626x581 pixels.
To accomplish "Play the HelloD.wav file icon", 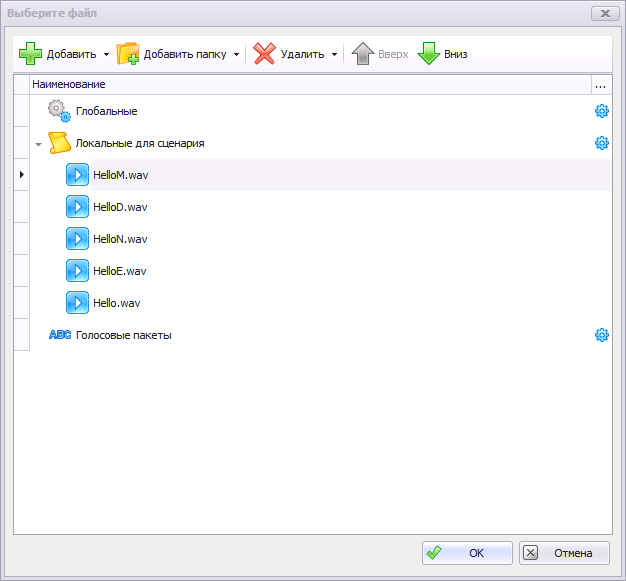I will tap(77, 206).
